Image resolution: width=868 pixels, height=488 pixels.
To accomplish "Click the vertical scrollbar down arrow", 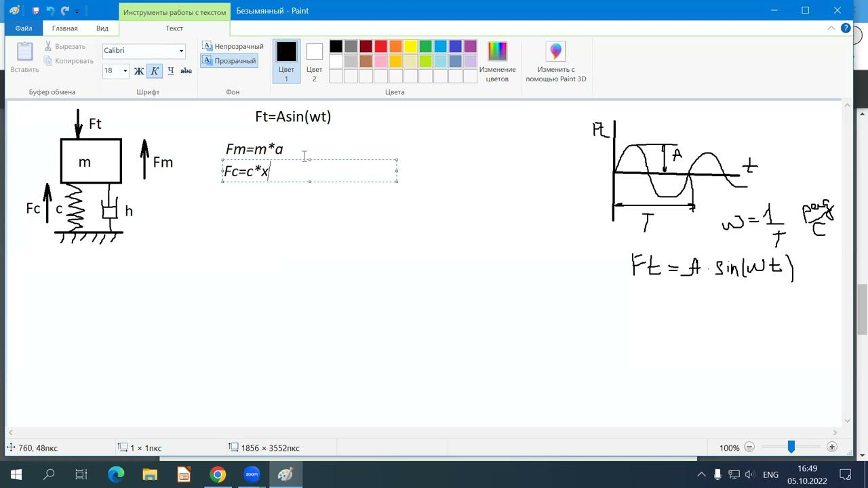I will tap(847, 421).
